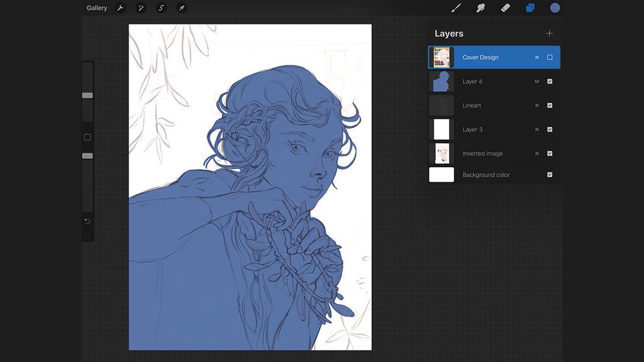Hide the Lineart layer

coord(549,105)
